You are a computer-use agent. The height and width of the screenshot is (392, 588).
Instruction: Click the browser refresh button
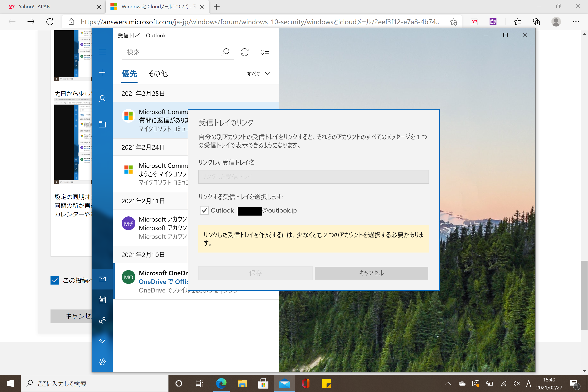click(x=50, y=22)
